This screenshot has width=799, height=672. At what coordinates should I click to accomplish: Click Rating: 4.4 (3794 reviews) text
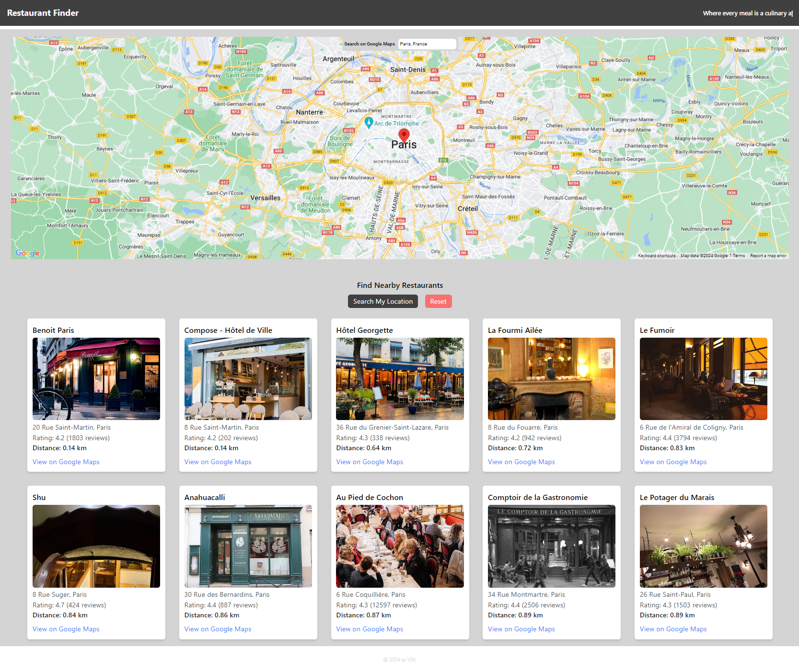coord(678,438)
